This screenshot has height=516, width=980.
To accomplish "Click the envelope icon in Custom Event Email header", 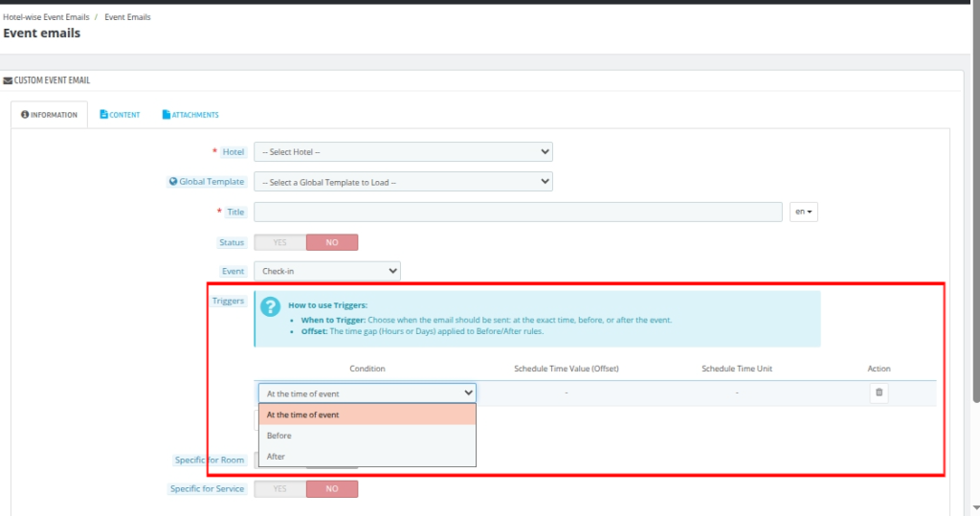I will pyautogui.click(x=8, y=81).
